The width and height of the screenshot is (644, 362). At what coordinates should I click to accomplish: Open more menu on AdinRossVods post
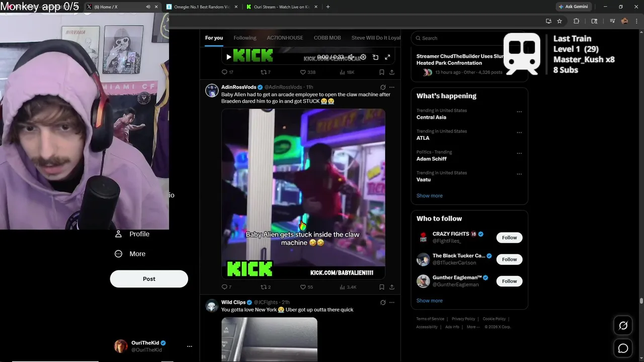[392, 87]
